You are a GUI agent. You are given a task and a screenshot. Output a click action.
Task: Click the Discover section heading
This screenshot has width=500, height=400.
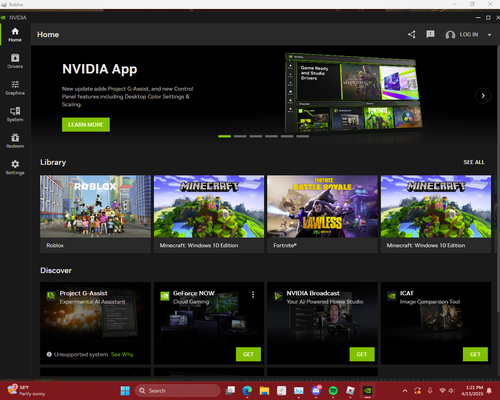pos(56,270)
